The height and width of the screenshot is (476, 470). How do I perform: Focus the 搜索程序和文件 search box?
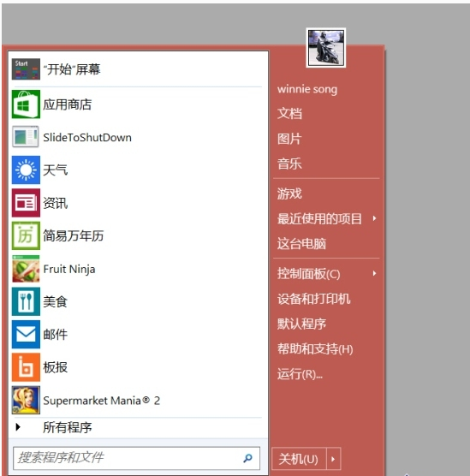click(136, 458)
